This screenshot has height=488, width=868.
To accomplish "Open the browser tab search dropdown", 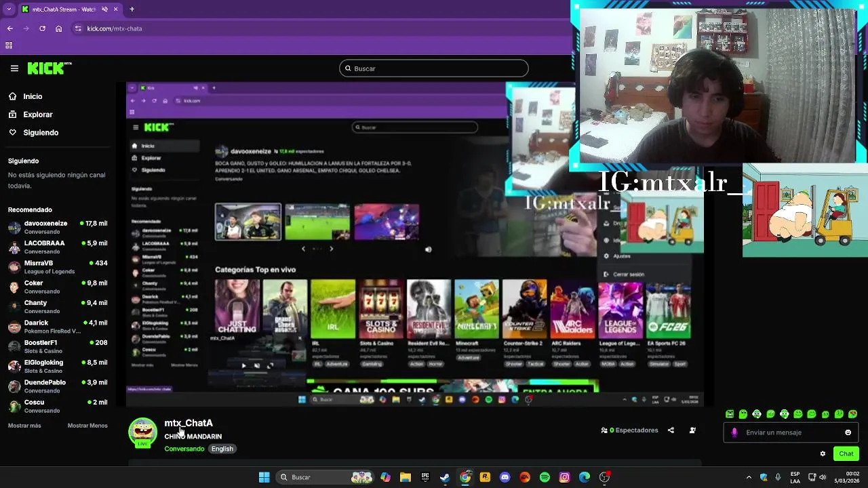I will click(9, 9).
